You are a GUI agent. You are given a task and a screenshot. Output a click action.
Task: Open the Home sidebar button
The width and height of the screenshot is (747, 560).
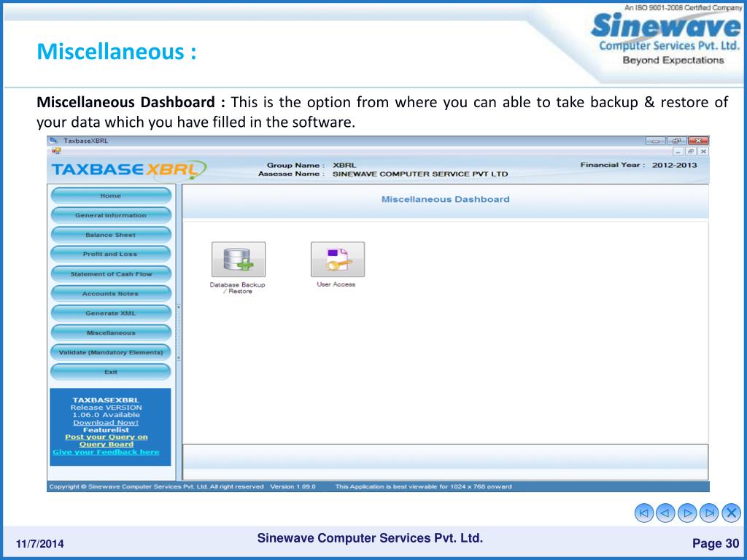tap(111, 195)
